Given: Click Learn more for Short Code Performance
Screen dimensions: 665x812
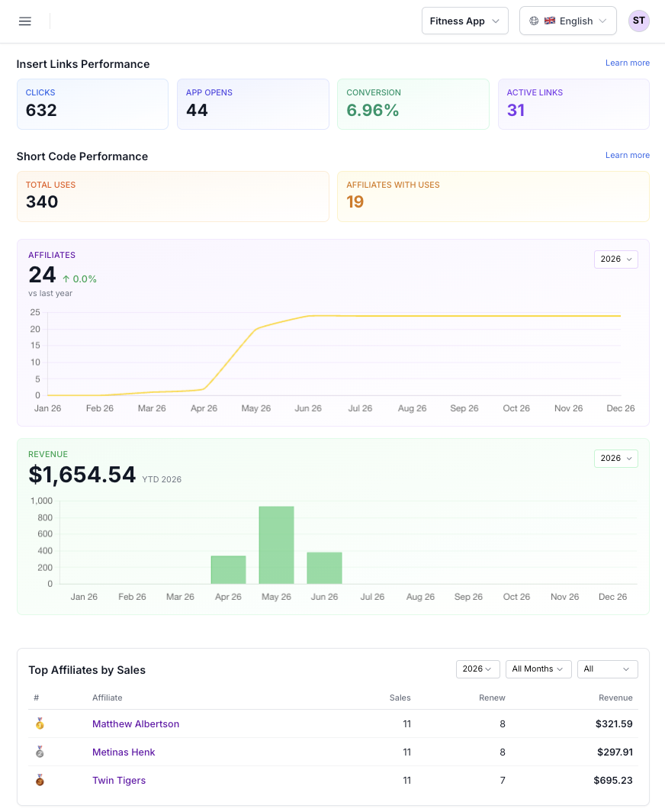Looking at the screenshot, I should (627, 156).
